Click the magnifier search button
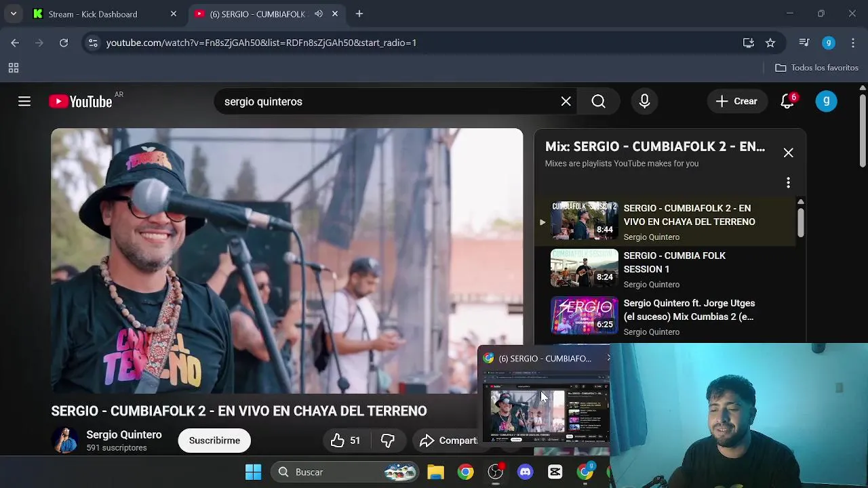The width and height of the screenshot is (868, 488). click(598, 102)
